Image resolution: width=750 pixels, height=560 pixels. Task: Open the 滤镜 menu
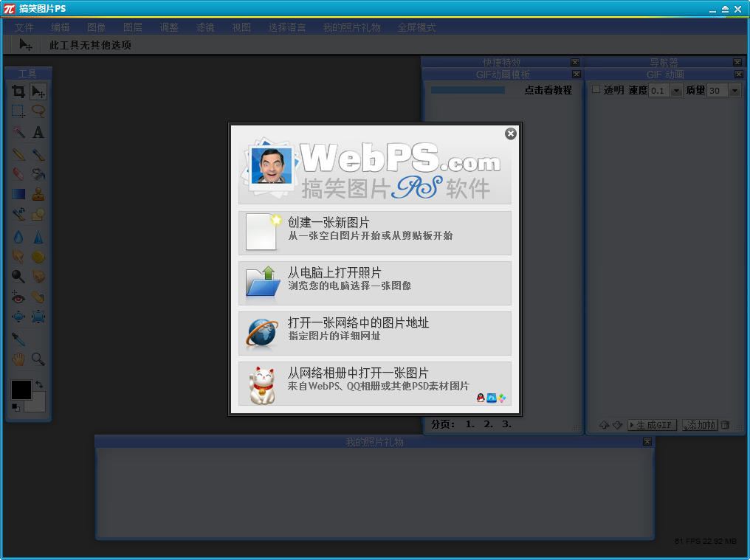click(x=205, y=27)
